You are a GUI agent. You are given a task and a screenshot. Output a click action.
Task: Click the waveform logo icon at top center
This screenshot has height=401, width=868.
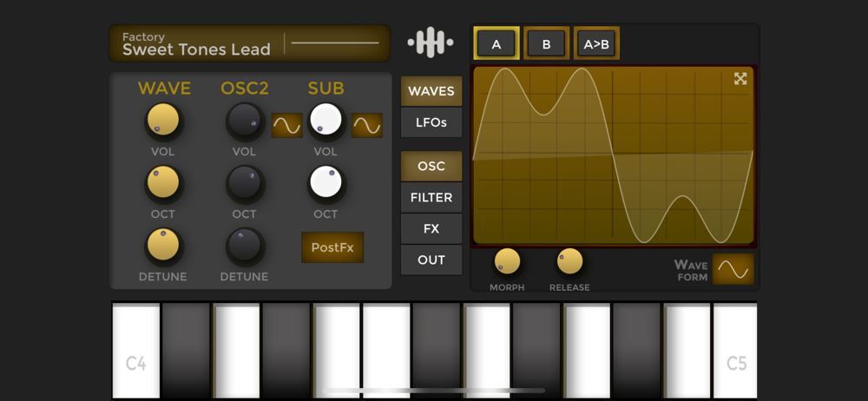pos(431,43)
